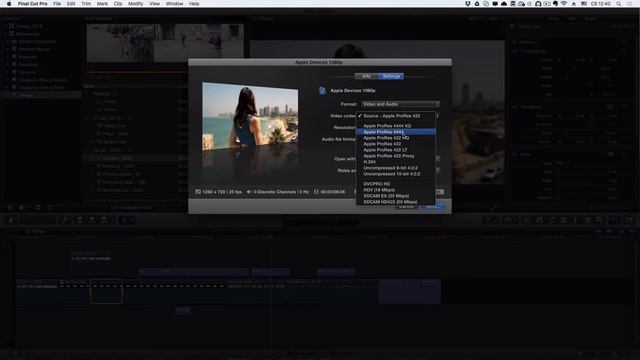
Task: Open the Modify menu
Action: [x=136, y=4]
